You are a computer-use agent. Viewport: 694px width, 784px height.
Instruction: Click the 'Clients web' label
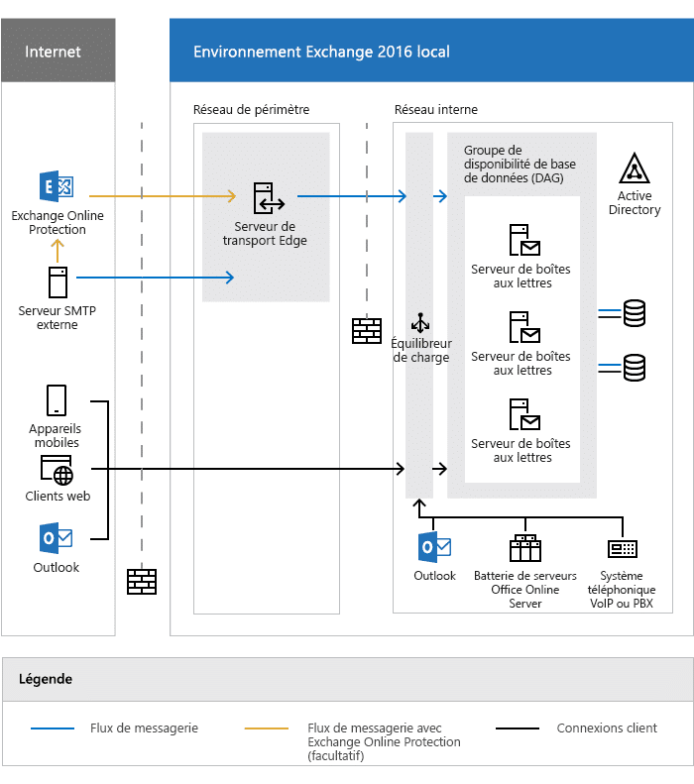[x=58, y=496]
